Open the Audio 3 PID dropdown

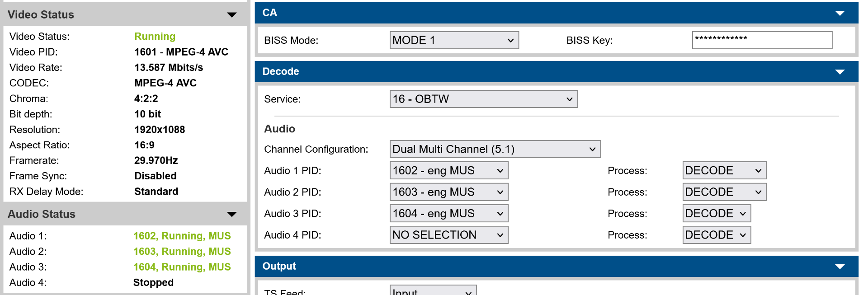[x=448, y=213]
